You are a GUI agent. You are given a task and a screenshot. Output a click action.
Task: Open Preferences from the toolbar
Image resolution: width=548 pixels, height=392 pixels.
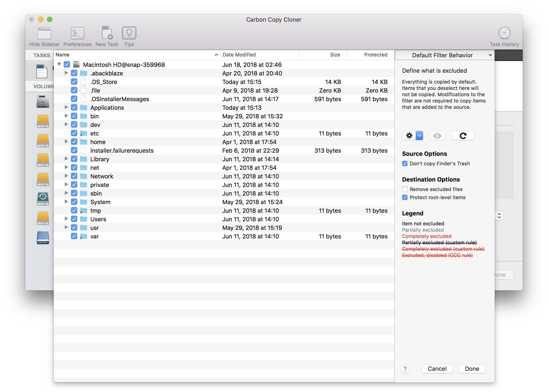[x=77, y=34]
